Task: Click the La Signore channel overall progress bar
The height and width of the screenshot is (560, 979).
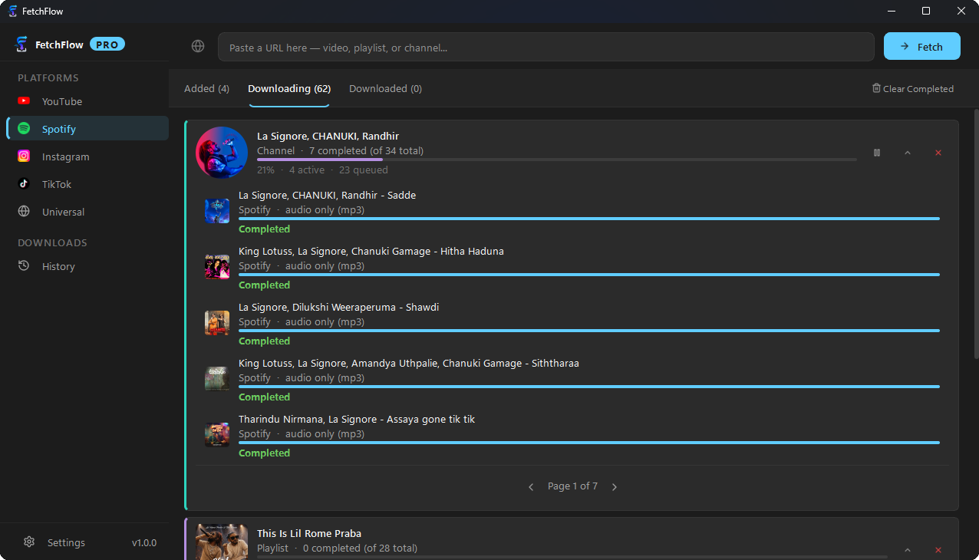Action: (x=557, y=160)
